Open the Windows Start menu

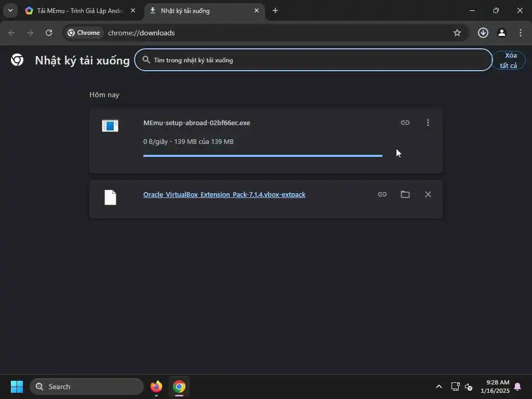click(x=17, y=387)
